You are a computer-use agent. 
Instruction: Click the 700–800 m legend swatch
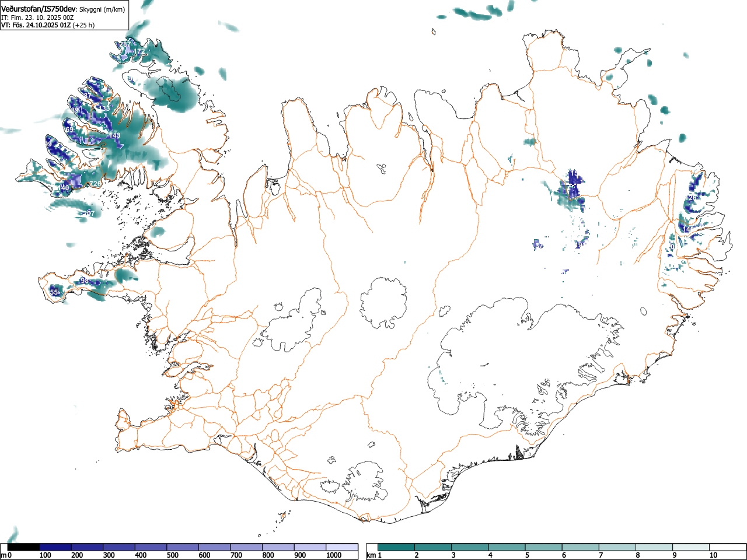(x=246, y=547)
